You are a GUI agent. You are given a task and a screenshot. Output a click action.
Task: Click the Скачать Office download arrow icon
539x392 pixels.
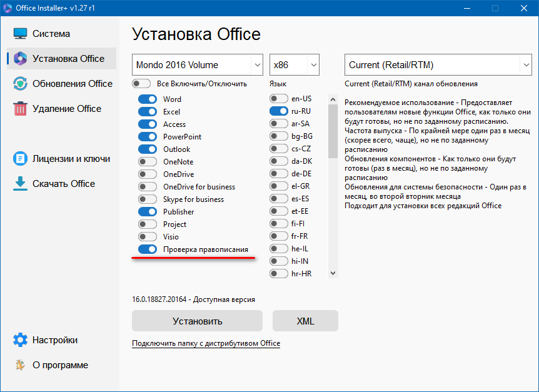pos(20,184)
